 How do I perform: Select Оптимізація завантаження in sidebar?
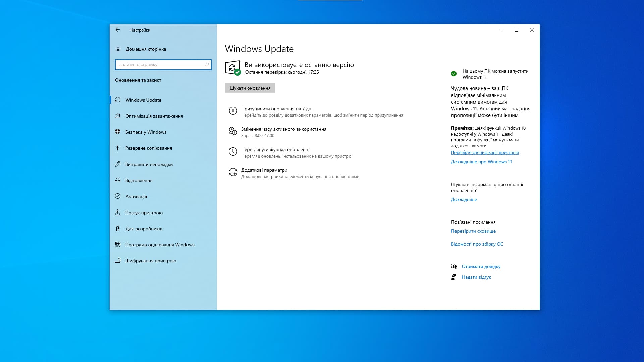tap(154, 116)
